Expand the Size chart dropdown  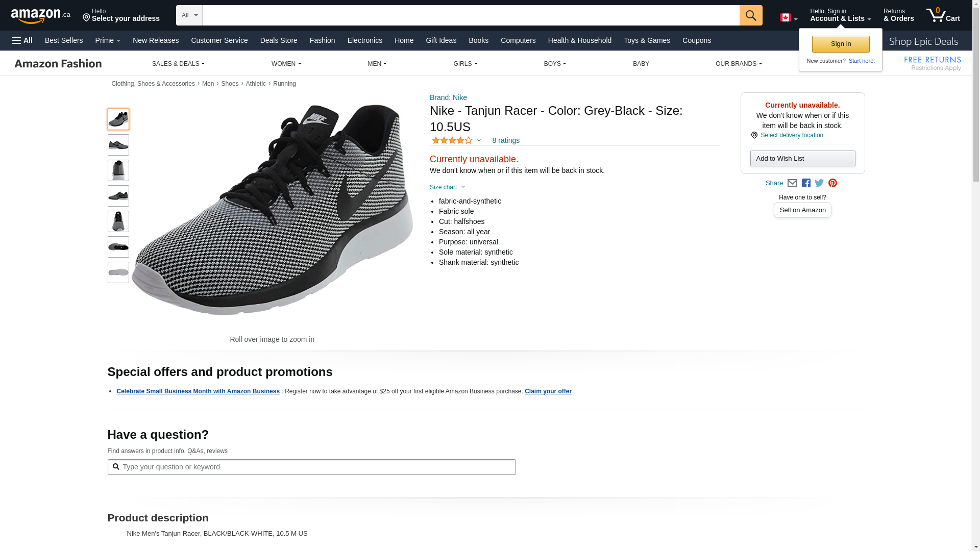(x=447, y=187)
